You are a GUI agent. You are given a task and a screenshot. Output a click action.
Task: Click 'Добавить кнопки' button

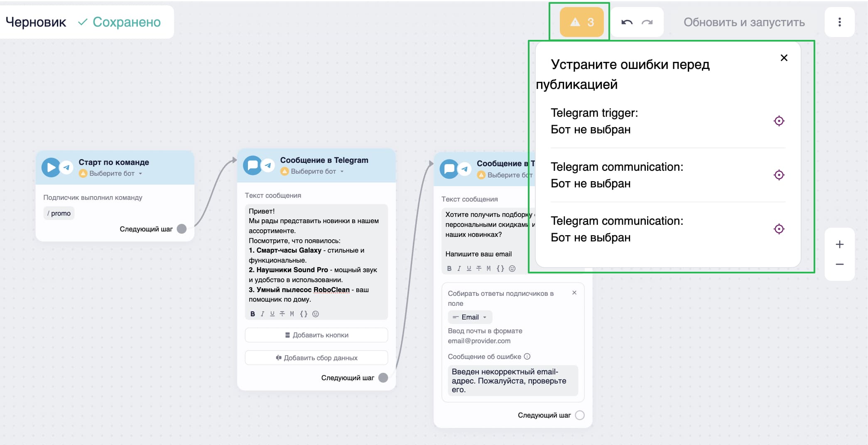[x=316, y=335]
